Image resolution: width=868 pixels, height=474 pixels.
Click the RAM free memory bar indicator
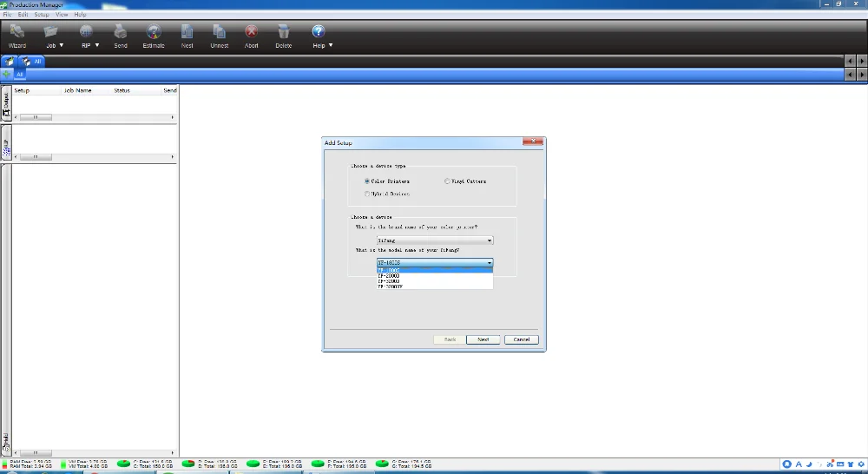(5, 464)
